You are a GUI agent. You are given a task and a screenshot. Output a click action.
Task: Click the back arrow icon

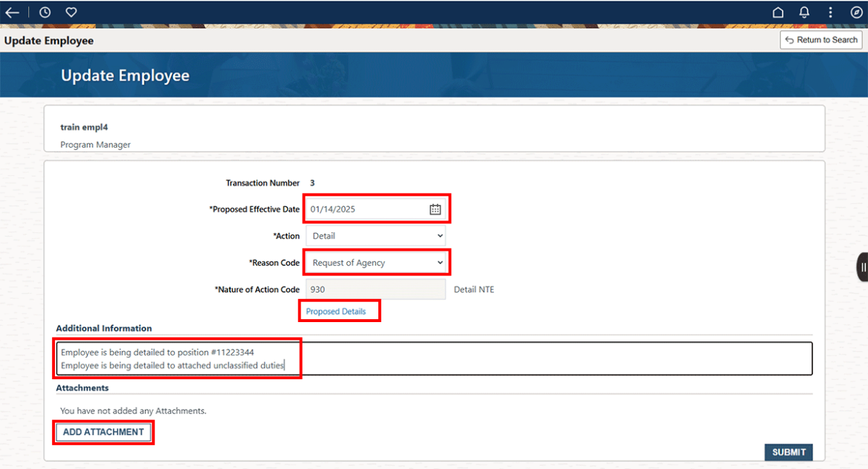pyautogui.click(x=12, y=12)
